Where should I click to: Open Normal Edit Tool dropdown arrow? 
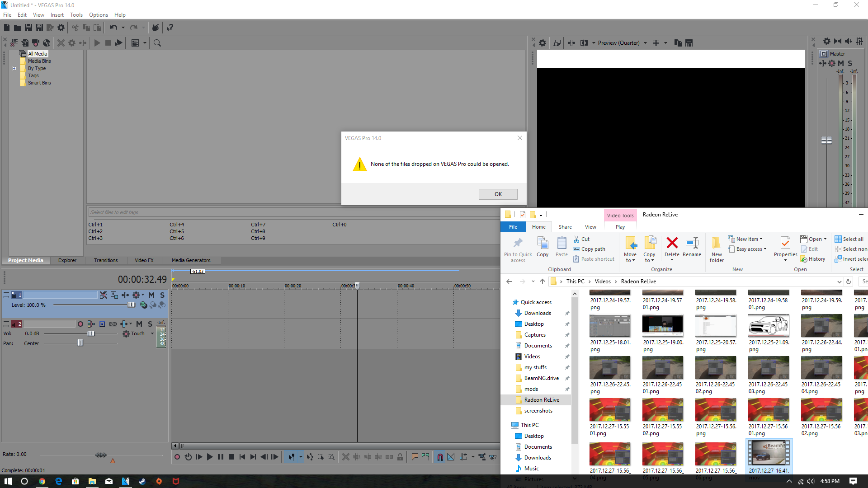[301, 457]
